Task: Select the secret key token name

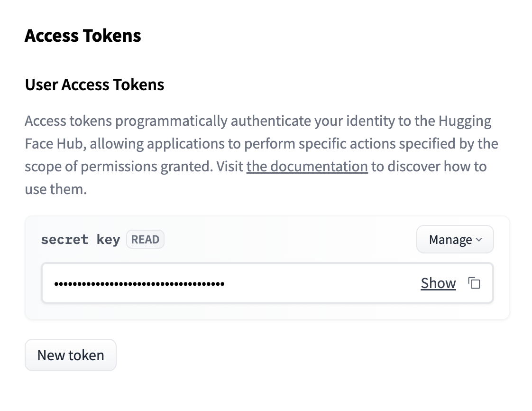Action: (x=81, y=240)
